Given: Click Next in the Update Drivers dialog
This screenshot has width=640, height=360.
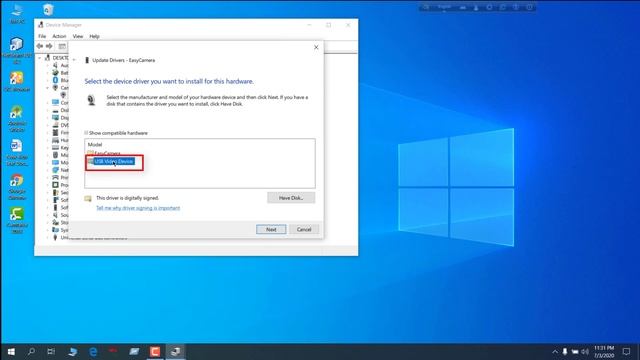Looking at the screenshot, I should [x=271, y=229].
